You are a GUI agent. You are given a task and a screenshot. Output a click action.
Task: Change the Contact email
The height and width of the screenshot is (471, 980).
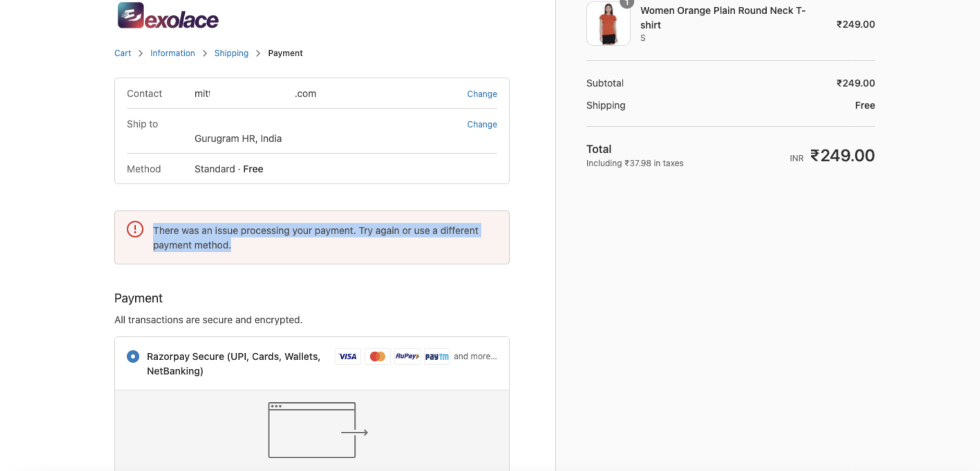[x=482, y=94]
